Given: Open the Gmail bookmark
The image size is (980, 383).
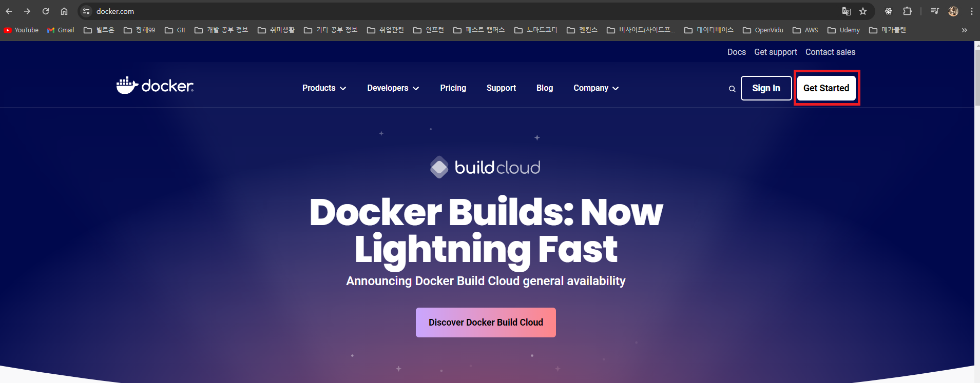Looking at the screenshot, I should (61, 30).
